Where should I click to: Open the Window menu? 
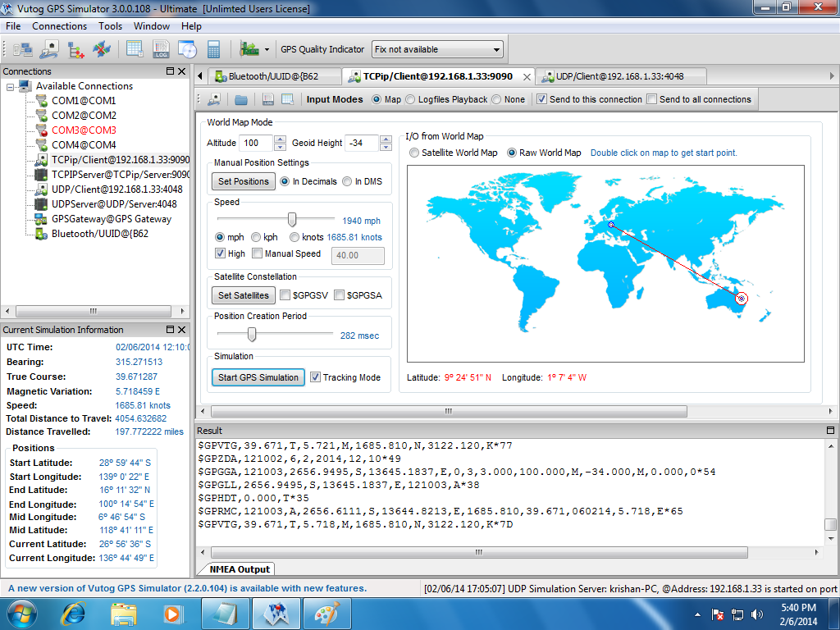pyautogui.click(x=152, y=25)
